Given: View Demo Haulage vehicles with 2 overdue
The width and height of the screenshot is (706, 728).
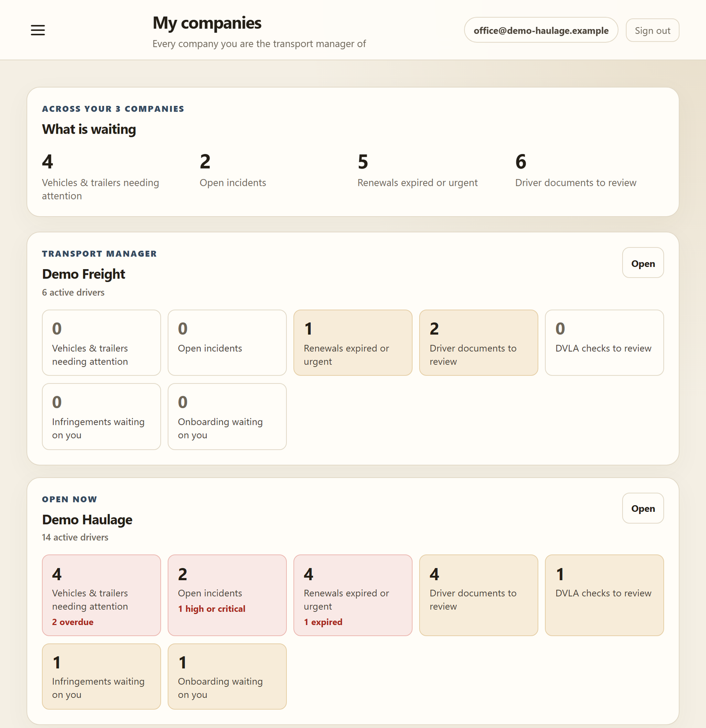Looking at the screenshot, I should coord(101,595).
